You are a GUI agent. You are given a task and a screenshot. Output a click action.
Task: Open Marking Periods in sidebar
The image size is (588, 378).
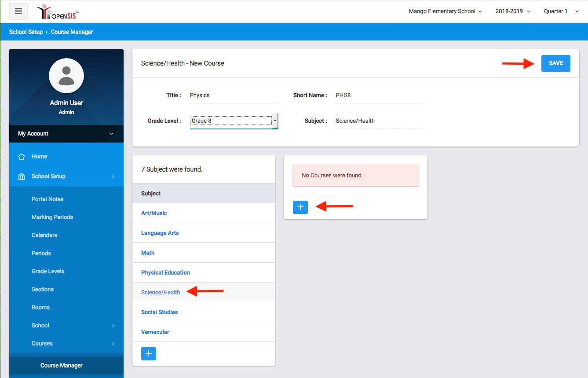tap(52, 217)
